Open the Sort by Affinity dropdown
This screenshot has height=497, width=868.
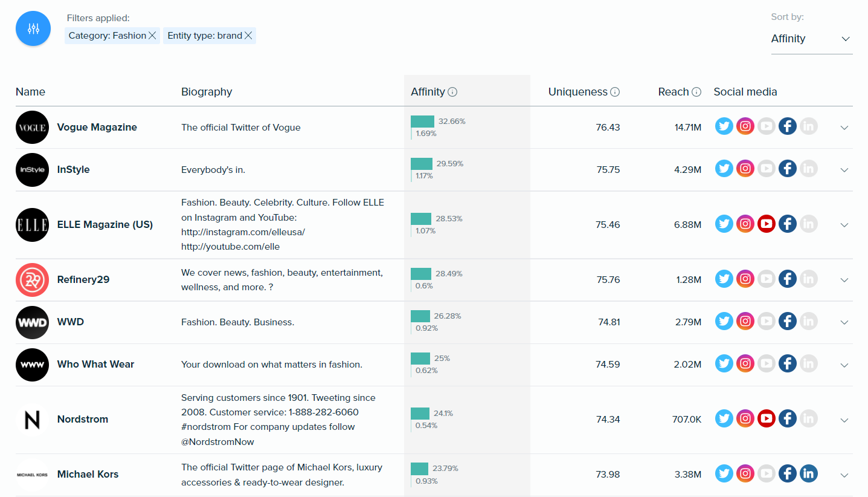click(x=812, y=39)
